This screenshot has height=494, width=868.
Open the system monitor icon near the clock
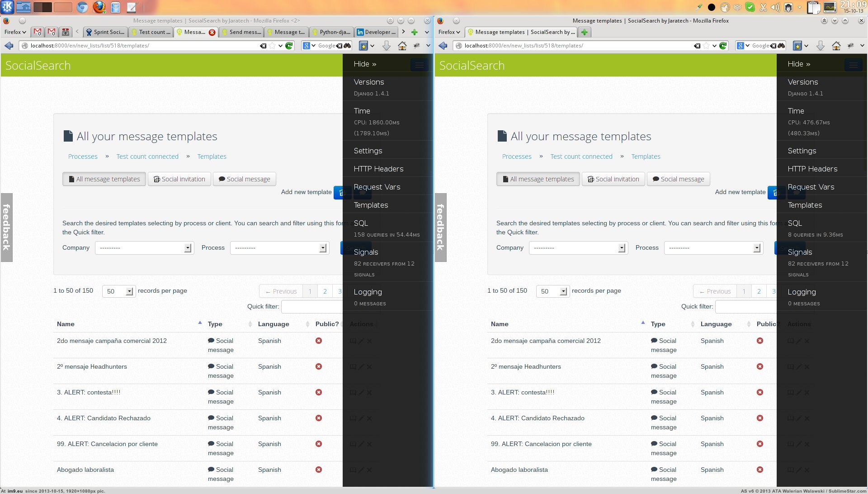(x=830, y=7)
